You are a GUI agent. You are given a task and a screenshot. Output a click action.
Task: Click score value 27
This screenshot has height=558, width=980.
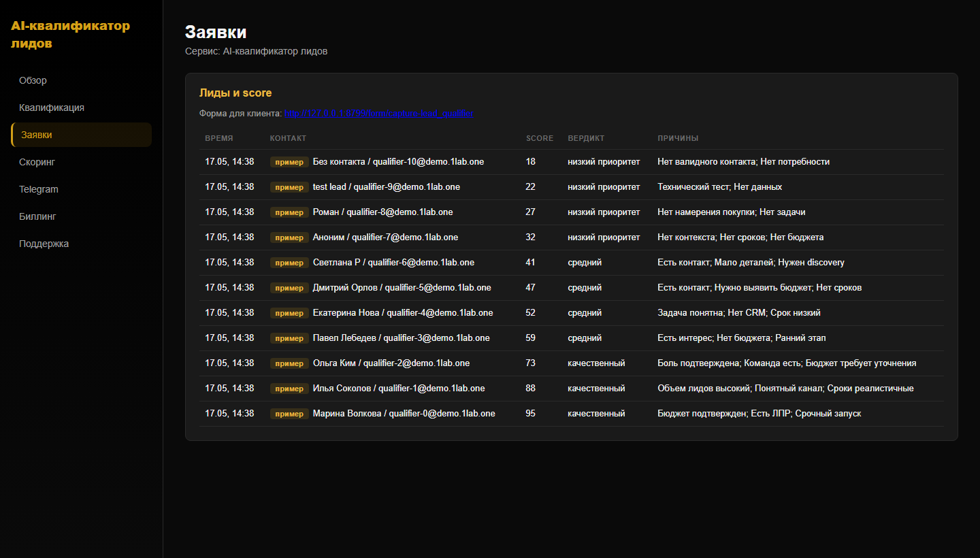click(531, 212)
